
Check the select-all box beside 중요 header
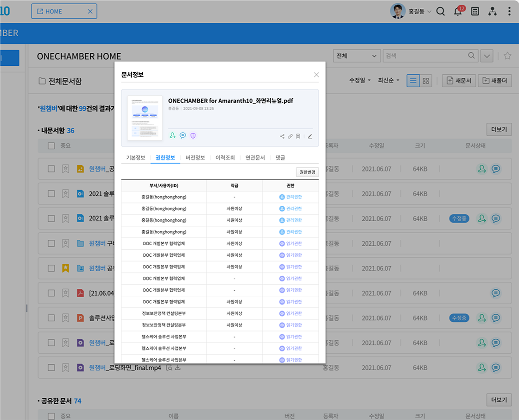point(51,146)
